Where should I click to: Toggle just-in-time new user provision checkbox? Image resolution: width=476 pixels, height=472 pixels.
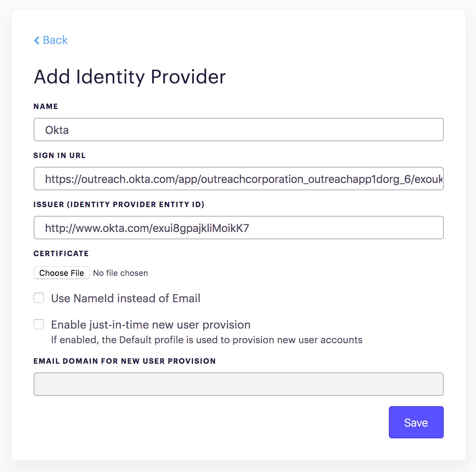coord(39,324)
